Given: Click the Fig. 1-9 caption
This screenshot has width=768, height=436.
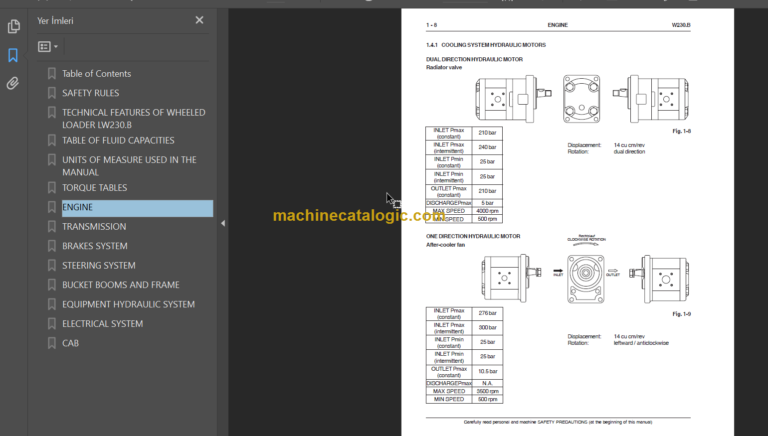Looking at the screenshot, I should (x=681, y=314).
